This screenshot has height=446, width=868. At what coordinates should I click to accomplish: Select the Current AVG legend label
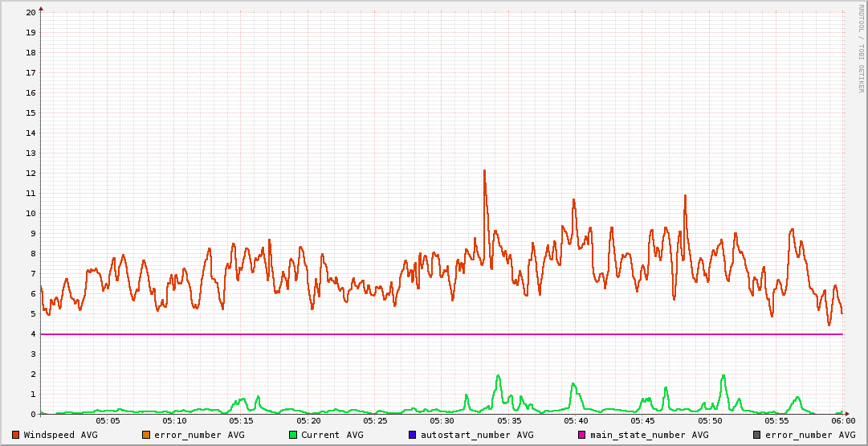click(x=332, y=435)
